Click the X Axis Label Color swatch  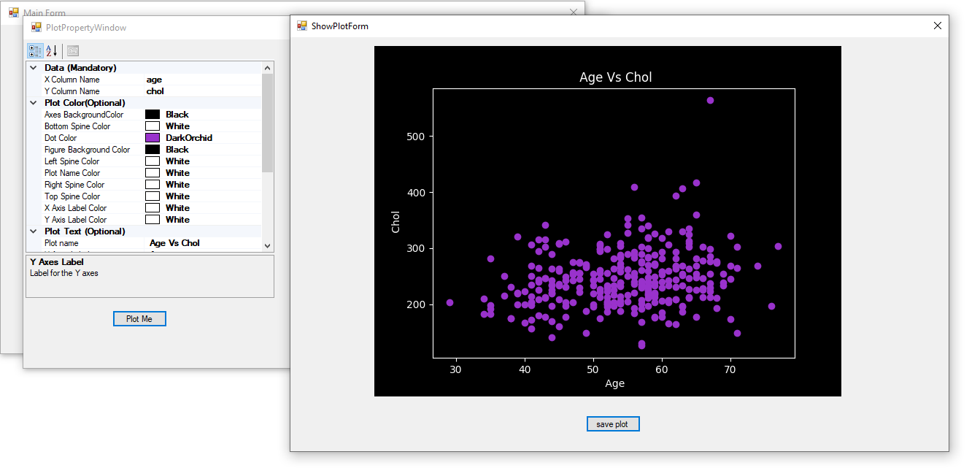153,208
